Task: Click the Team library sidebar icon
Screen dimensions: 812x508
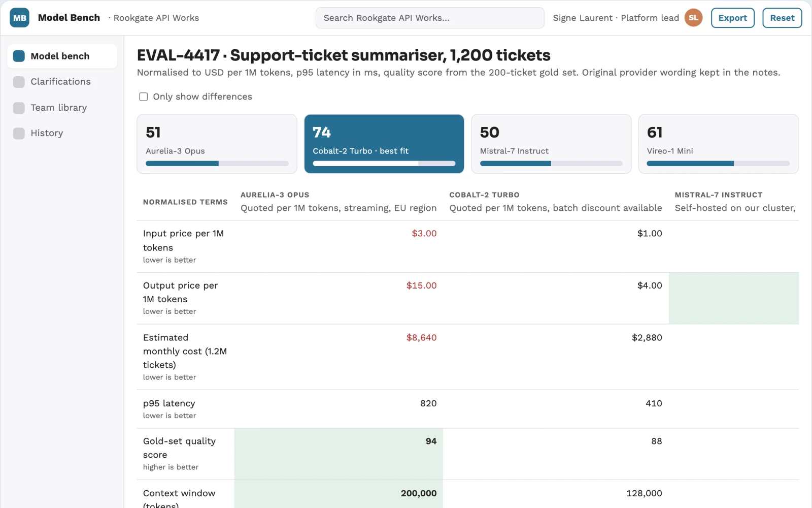Action: [x=19, y=108]
